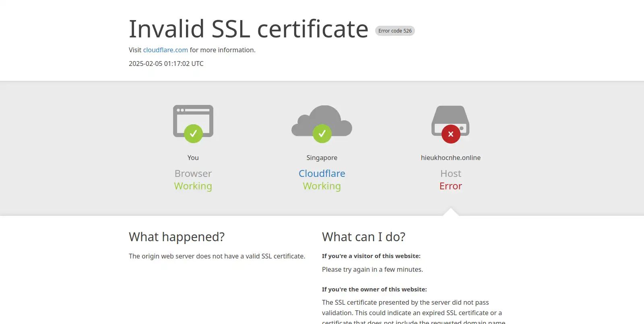Screen dimensions: 644x324
Task: Open the blue Cloudflare status link
Action: (x=322, y=173)
